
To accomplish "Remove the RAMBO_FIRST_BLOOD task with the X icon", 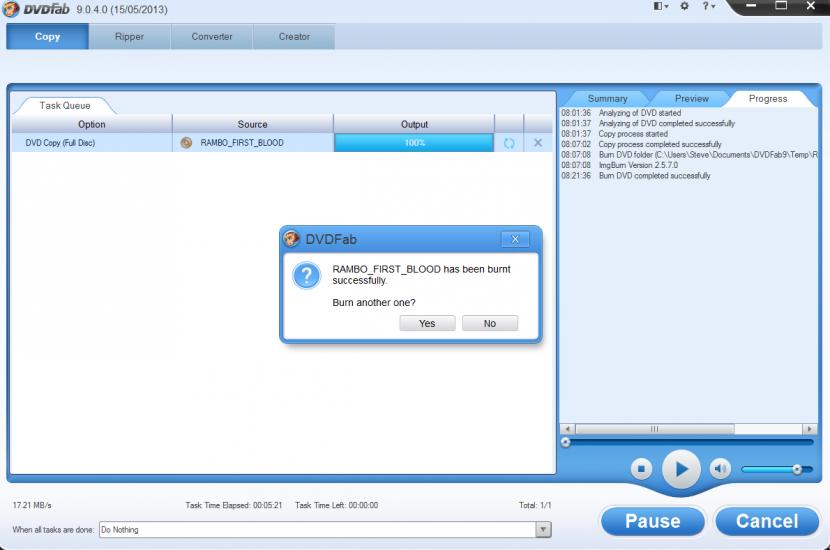I will point(538,142).
